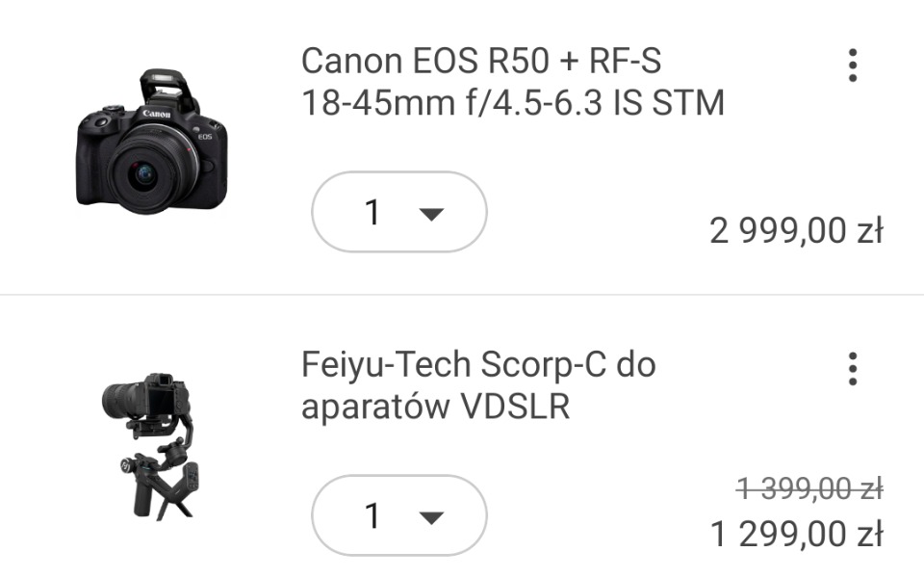The width and height of the screenshot is (924, 578).
Task: Open options menu for Canon EOS R50
Action: click(x=852, y=65)
